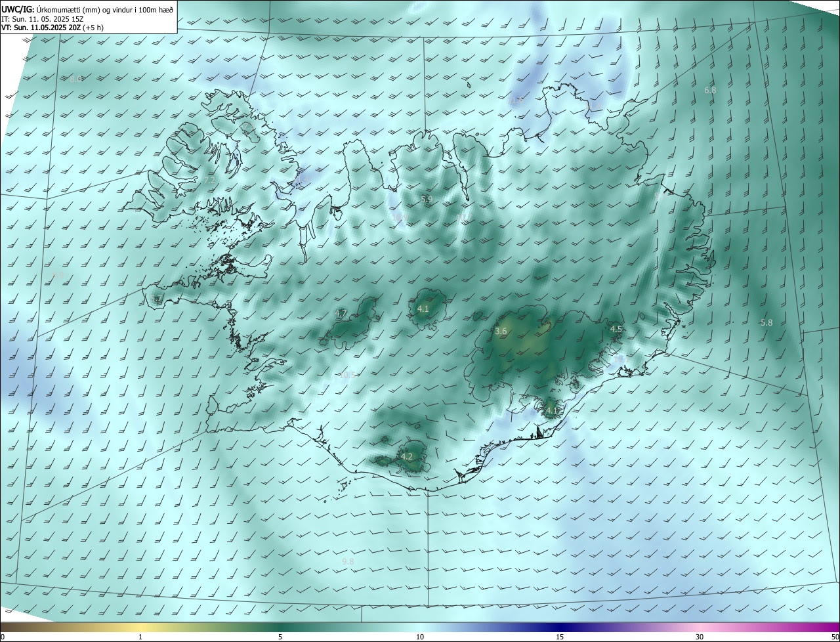
Task: Click the 4.2 value on the southern glacier
Action: (x=407, y=456)
